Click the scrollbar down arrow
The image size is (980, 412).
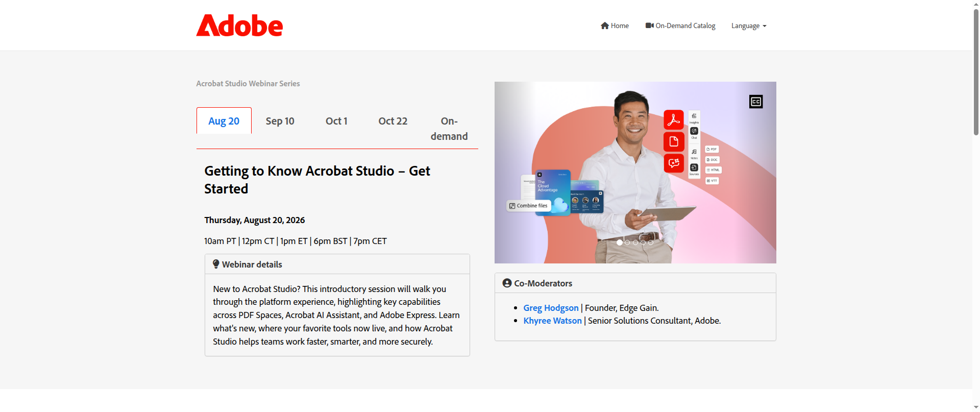pyautogui.click(x=976, y=407)
